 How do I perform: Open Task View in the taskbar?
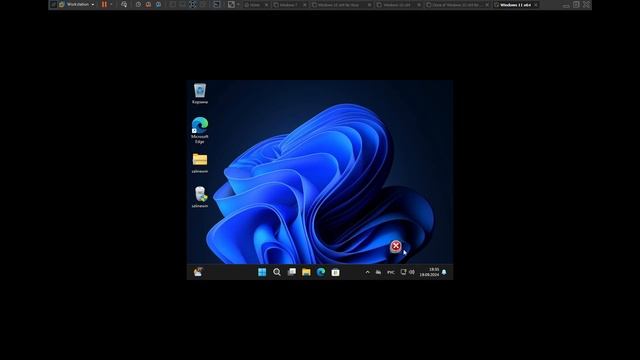point(291,272)
